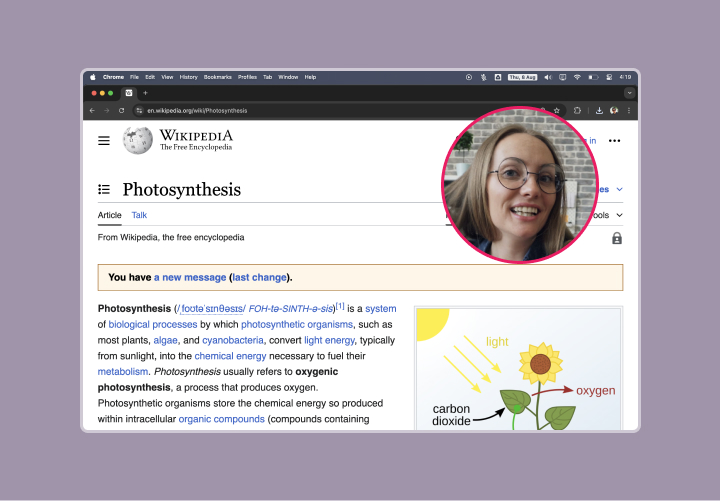
Task: Open a new tab with the plus icon
Action: (x=145, y=93)
